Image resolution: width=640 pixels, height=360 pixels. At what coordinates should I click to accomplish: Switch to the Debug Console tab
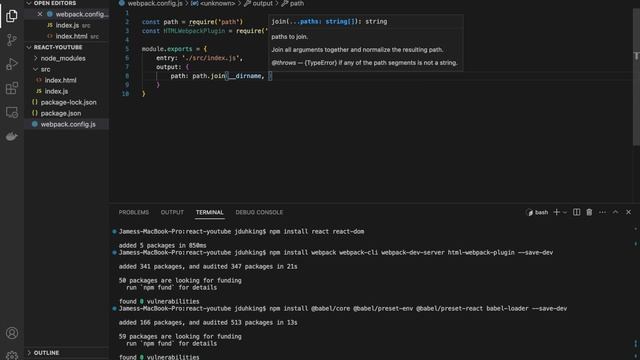pos(259,212)
